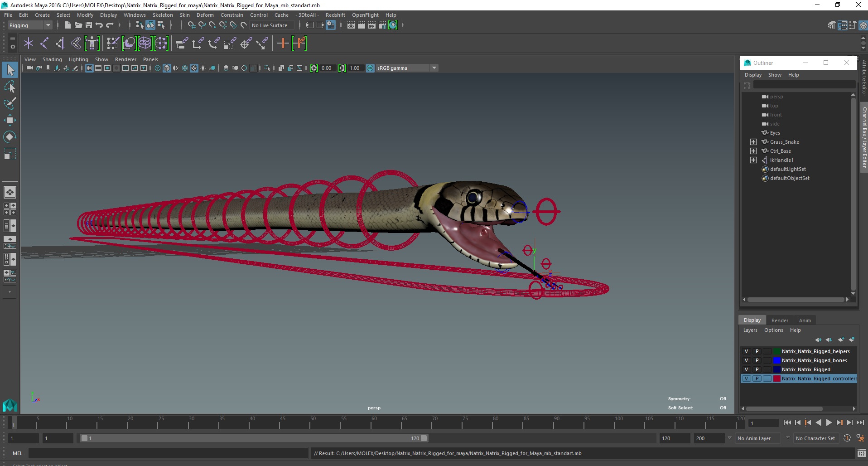Open the Outliner Show menu

click(x=775, y=75)
